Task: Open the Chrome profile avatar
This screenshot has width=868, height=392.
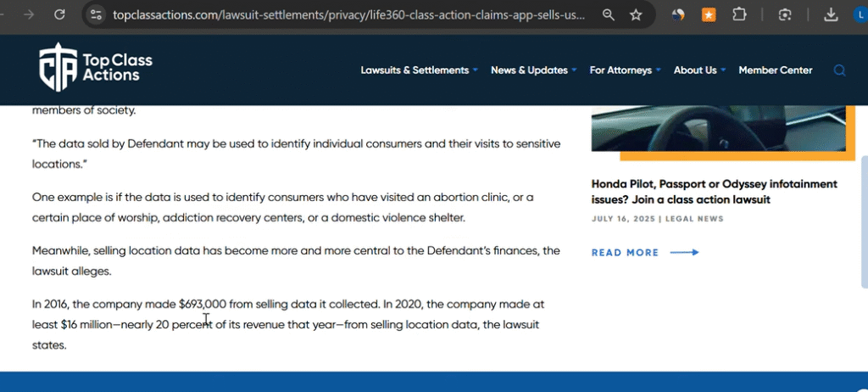Action: pos(860,14)
